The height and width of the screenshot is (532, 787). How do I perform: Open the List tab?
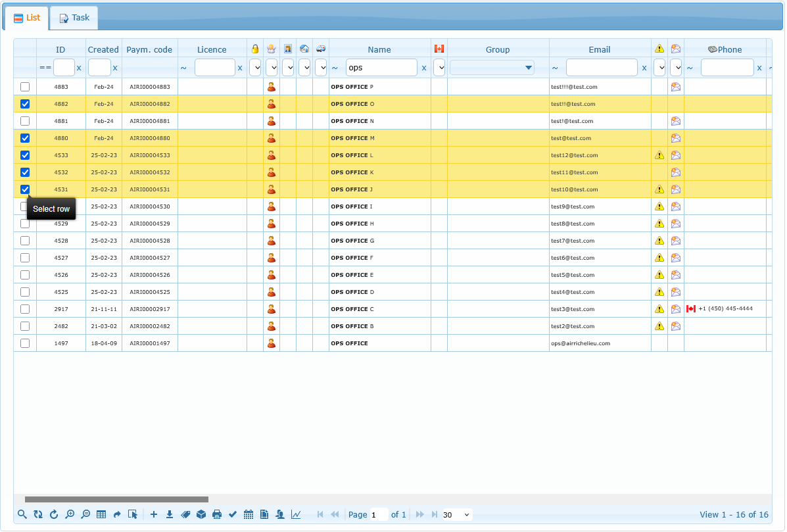(27, 18)
